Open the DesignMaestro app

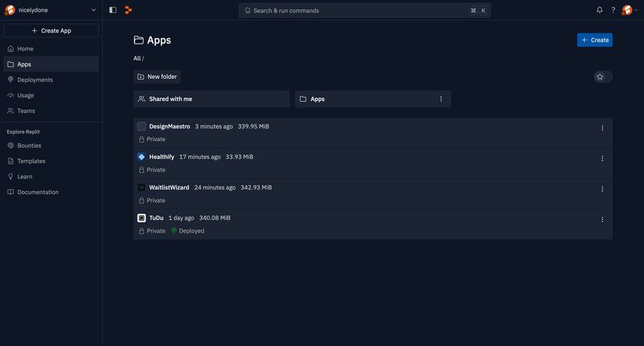169,127
